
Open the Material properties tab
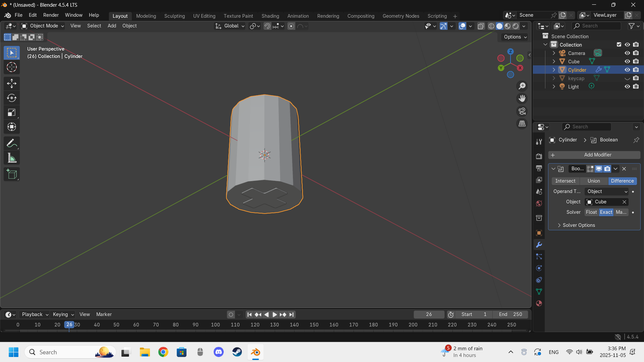click(x=539, y=303)
